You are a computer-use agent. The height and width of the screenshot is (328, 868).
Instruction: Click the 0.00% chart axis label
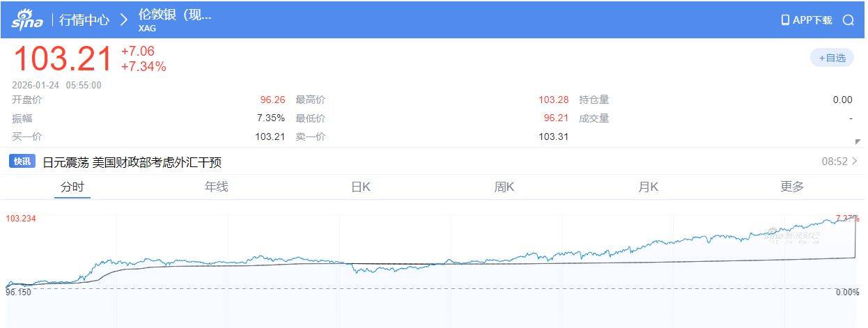pyautogui.click(x=847, y=292)
